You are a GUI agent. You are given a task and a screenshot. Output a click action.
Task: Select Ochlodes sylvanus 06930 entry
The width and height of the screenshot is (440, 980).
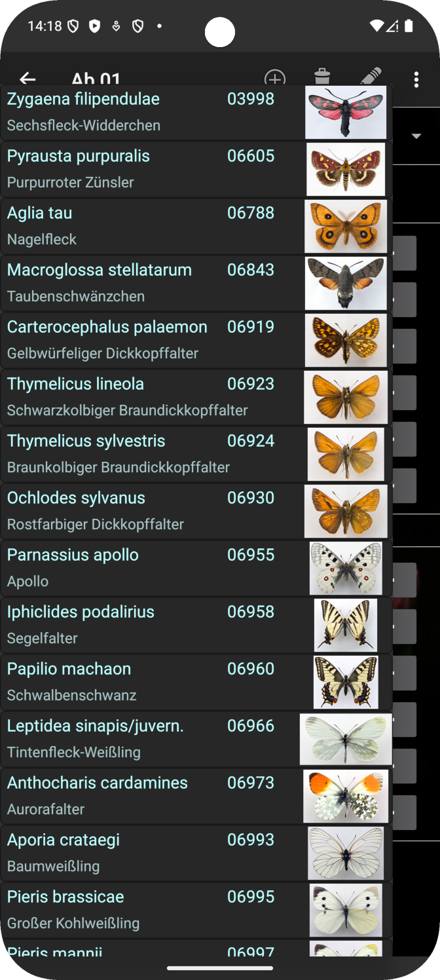point(196,511)
